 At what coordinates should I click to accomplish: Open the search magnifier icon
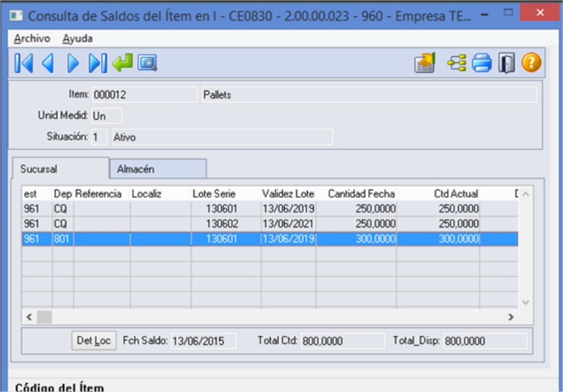tap(148, 63)
